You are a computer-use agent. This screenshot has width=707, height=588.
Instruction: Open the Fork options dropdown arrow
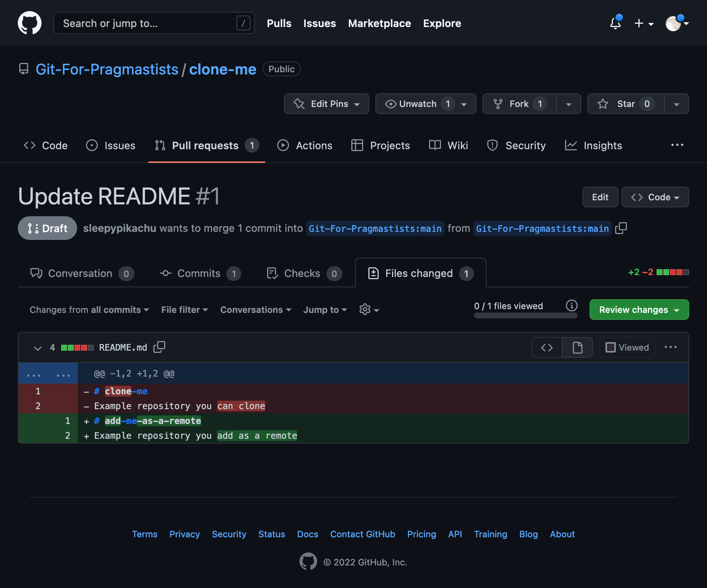tap(569, 104)
